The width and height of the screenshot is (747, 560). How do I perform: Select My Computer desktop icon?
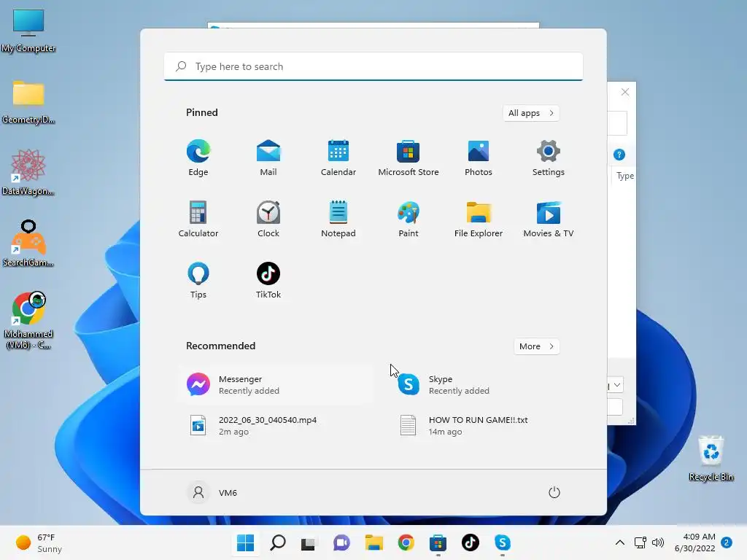[x=28, y=31]
